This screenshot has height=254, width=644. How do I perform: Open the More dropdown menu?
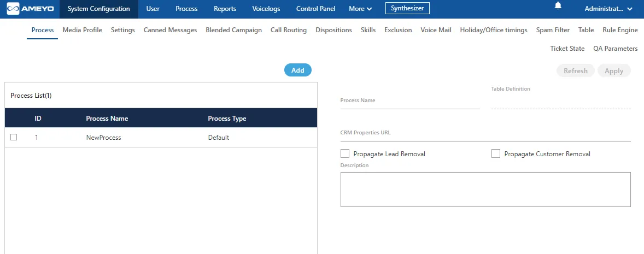[x=360, y=9]
